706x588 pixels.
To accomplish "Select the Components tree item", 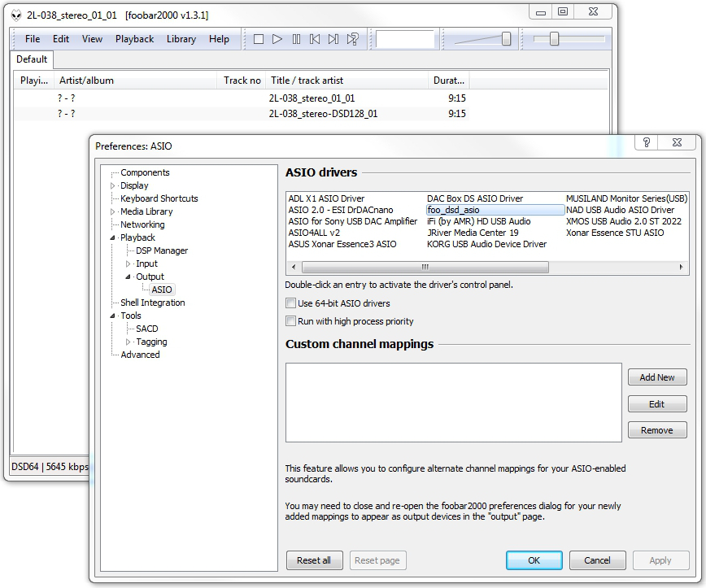I will point(145,172).
